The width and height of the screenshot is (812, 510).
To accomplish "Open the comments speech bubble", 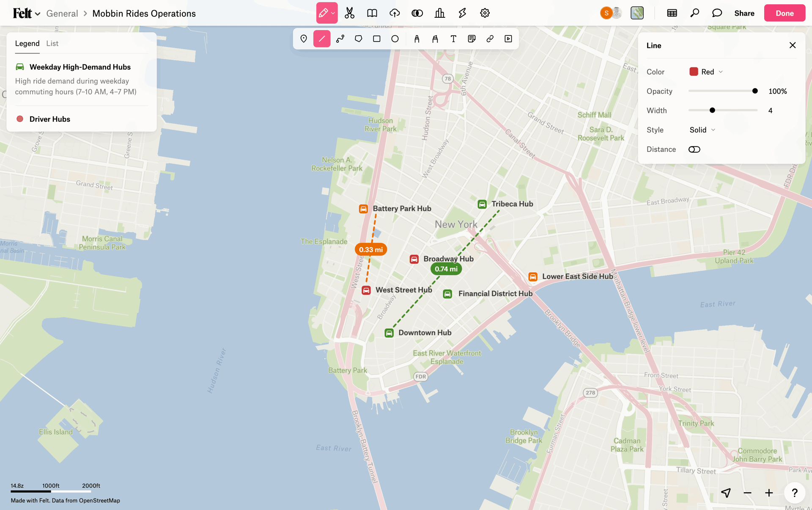I will (717, 13).
